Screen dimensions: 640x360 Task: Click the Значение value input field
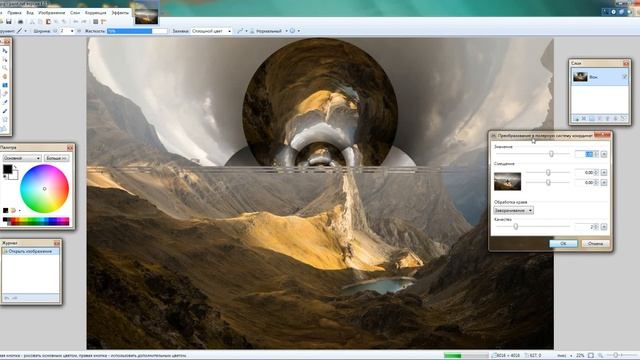pyautogui.click(x=584, y=154)
